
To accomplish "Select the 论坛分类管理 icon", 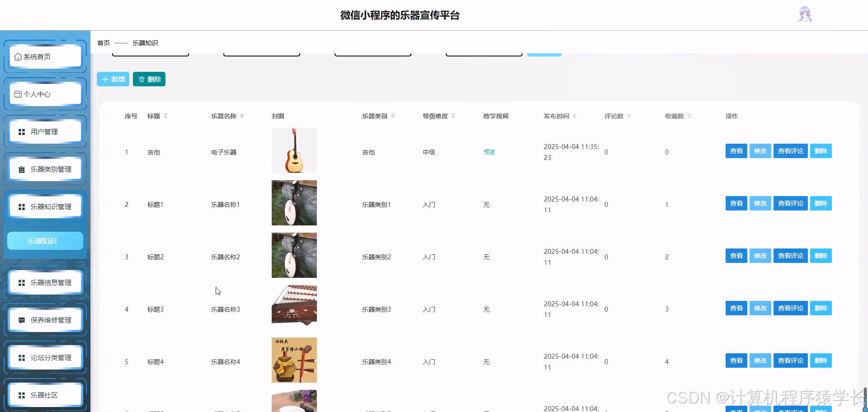I will [x=21, y=357].
